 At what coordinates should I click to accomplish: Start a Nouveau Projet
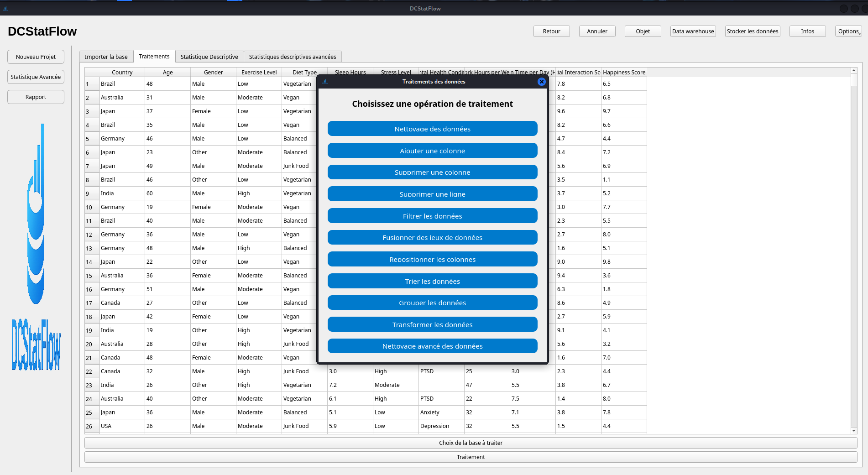click(x=36, y=57)
